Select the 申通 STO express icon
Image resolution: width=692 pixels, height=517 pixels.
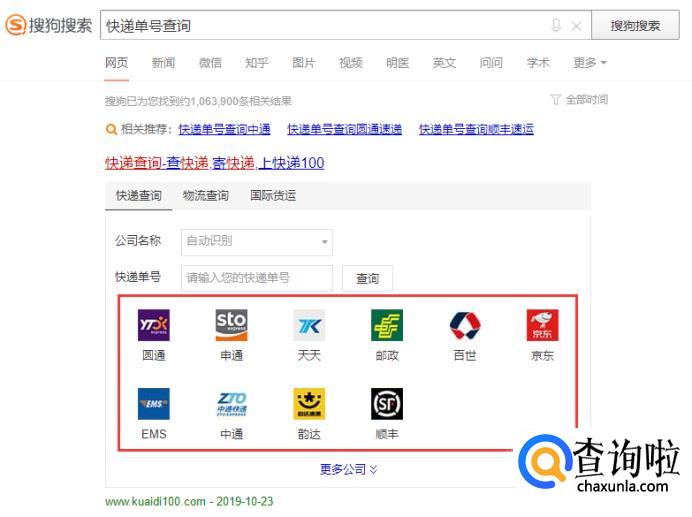coord(231,325)
